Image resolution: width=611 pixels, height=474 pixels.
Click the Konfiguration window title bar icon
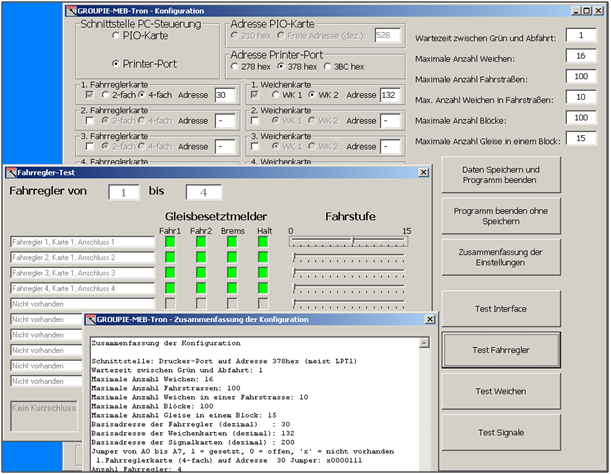71,11
